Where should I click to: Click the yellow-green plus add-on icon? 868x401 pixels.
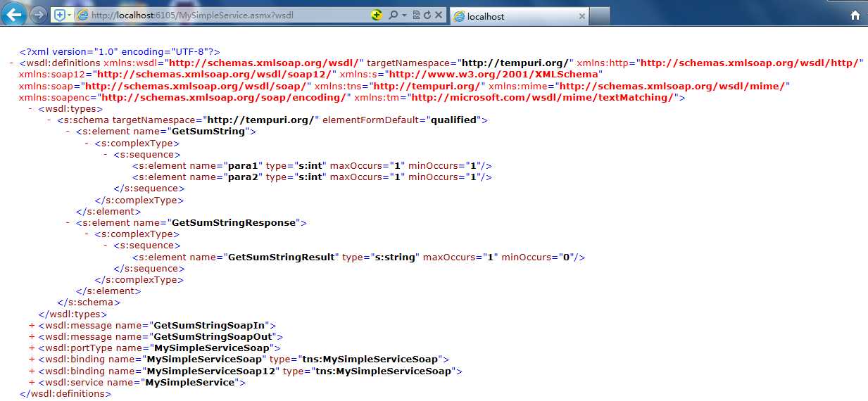point(377,15)
